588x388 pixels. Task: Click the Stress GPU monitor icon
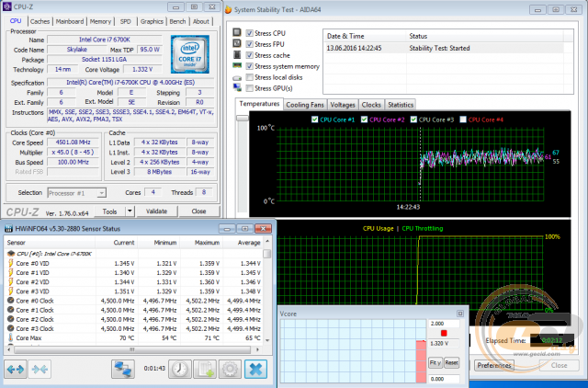click(237, 87)
